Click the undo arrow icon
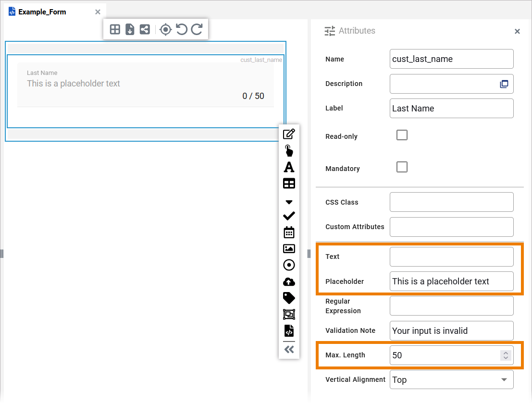532x403 pixels. pos(181,30)
